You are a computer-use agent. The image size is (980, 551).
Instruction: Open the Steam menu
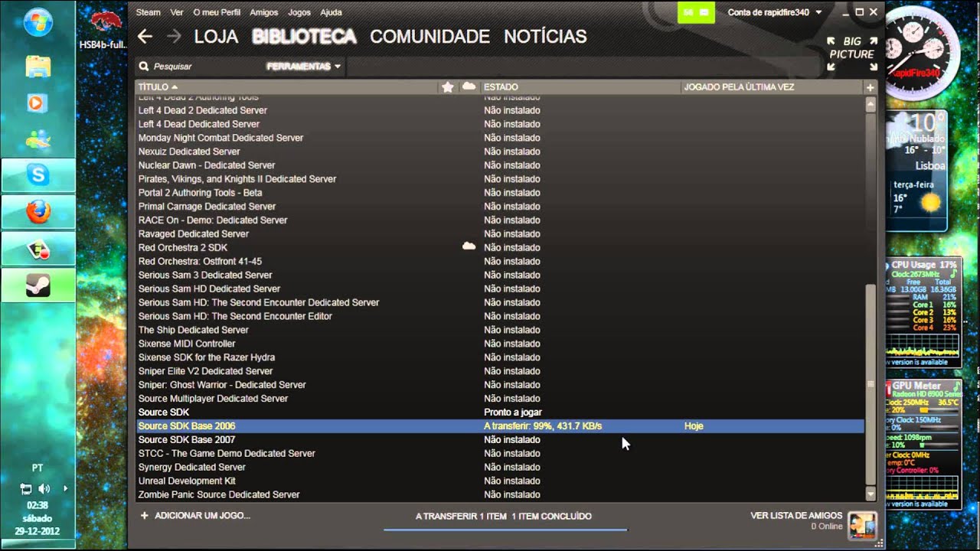[149, 12]
